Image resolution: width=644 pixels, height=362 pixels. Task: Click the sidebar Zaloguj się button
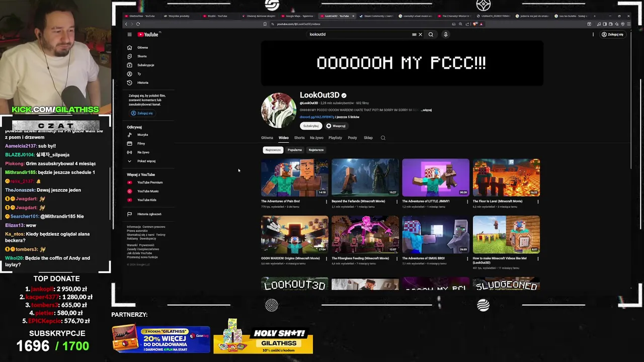pos(142,113)
